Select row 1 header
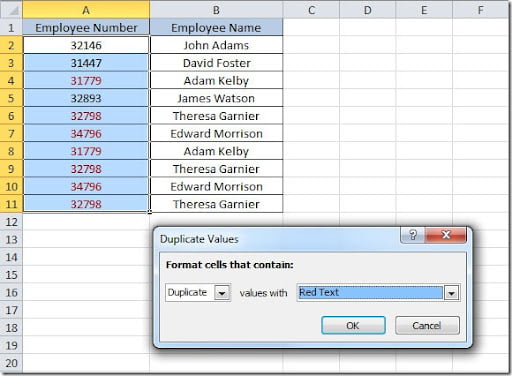The width and height of the screenshot is (512, 376). click(x=11, y=27)
